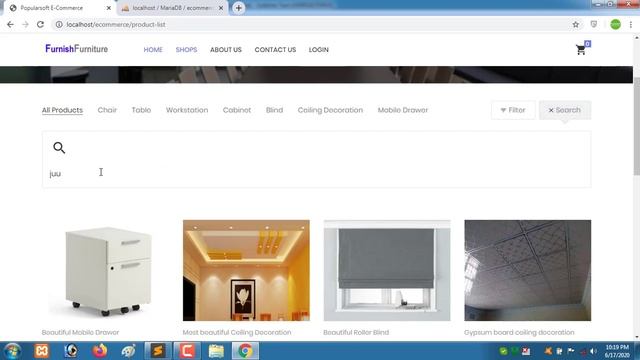View site information icon in address bar
640x360 pixels.
(59, 24)
